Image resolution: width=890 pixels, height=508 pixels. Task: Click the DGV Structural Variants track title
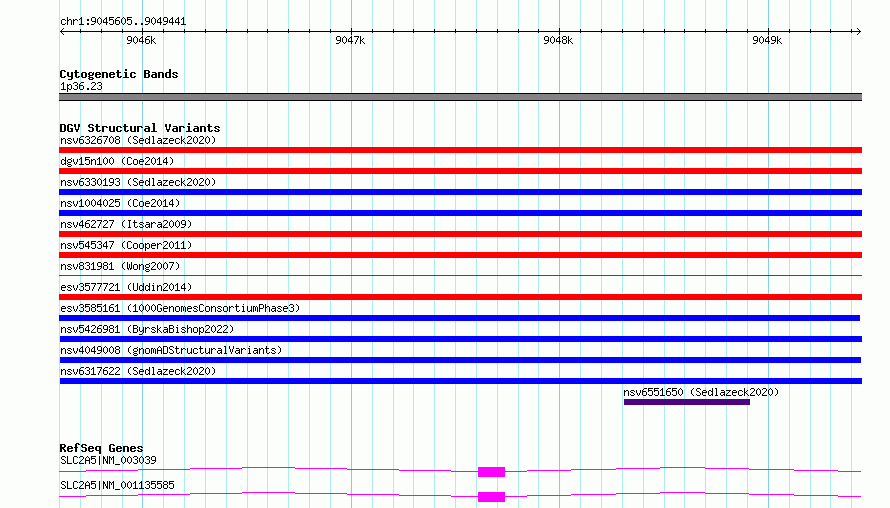140,128
